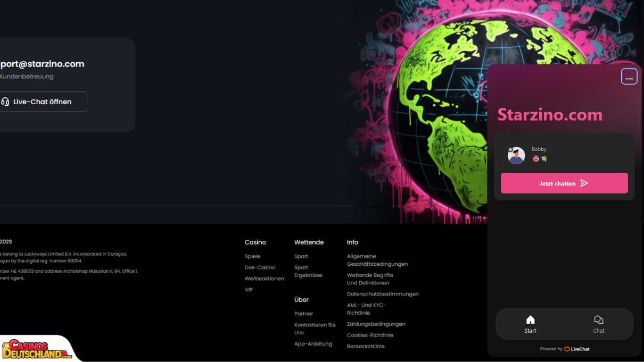
Task: Click Kontaktieren Sie Uns link
Action: tap(315, 329)
